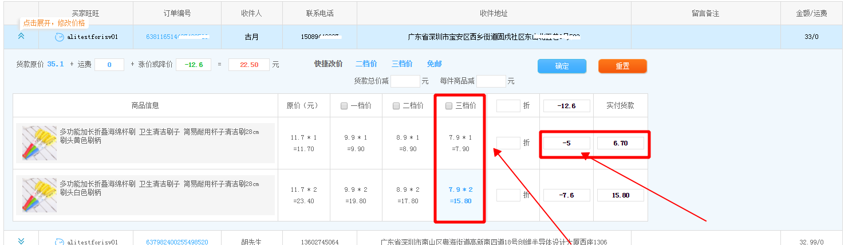This screenshot has height=245, width=868.
Task: Click amount 33/0 in first order row
Action: (x=811, y=37)
